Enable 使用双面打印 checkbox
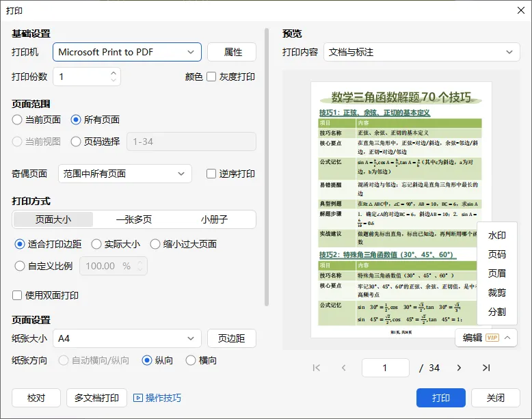Screen dimensions: 532x419 coord(17,295)
